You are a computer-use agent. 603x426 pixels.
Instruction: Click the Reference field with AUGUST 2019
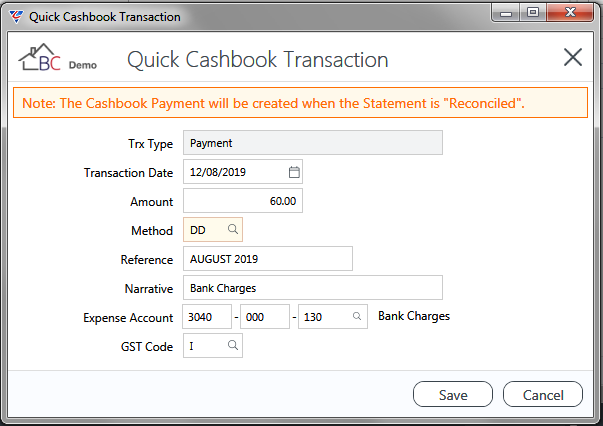coord(268,259)
